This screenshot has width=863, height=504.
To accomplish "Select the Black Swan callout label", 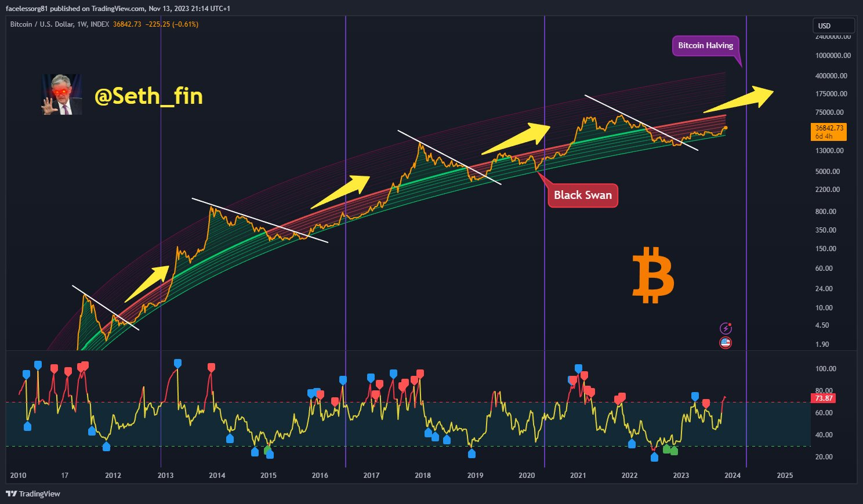I will point(583,195).
